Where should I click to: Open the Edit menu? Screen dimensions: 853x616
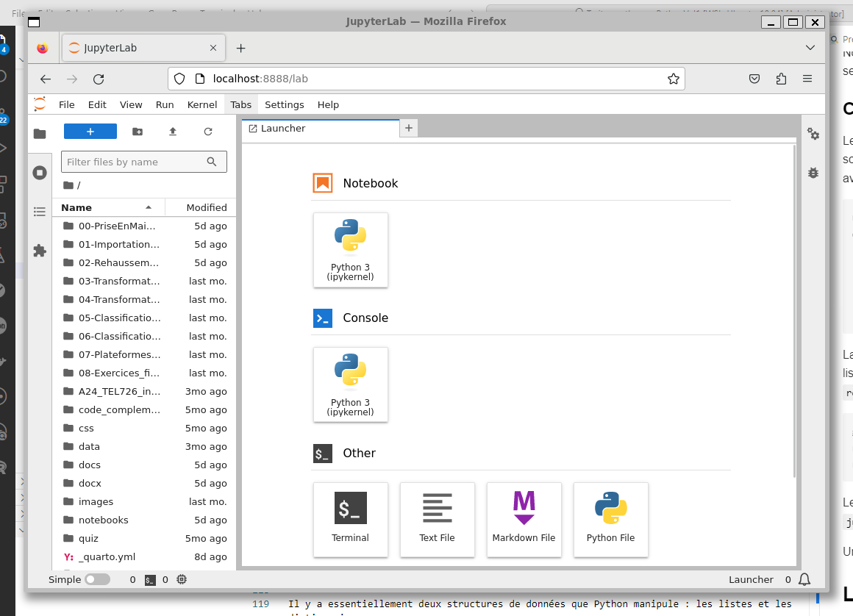point(97,104)
